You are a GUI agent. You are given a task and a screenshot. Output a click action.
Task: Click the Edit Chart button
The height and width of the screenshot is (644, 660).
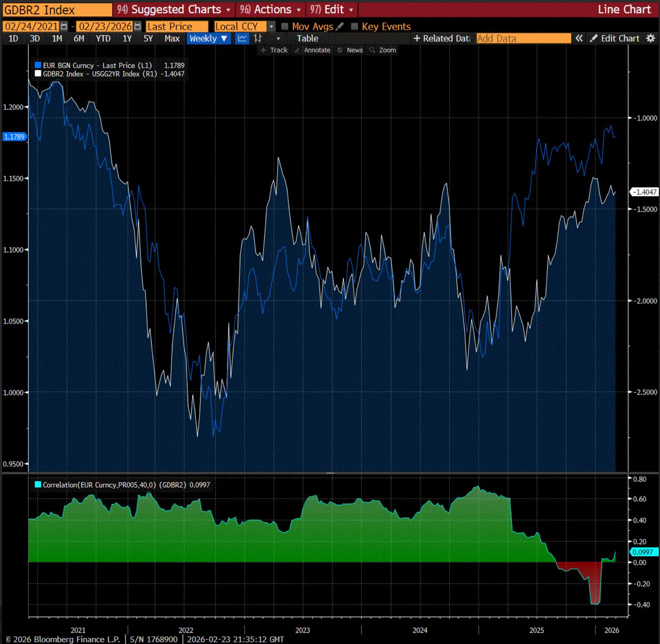(x=615, y=38)
